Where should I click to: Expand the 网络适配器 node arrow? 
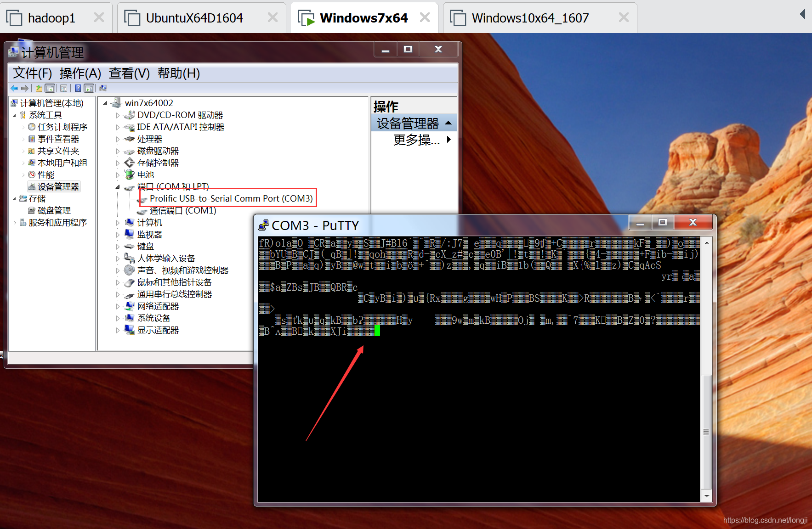pyautogui.click(x=118, y=306)
